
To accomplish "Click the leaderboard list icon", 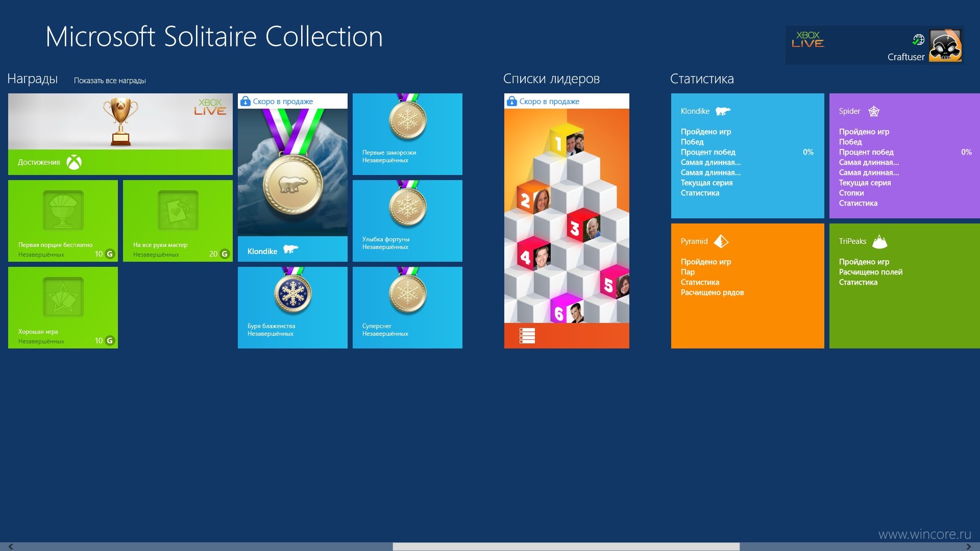I will (x=527, y=336).
